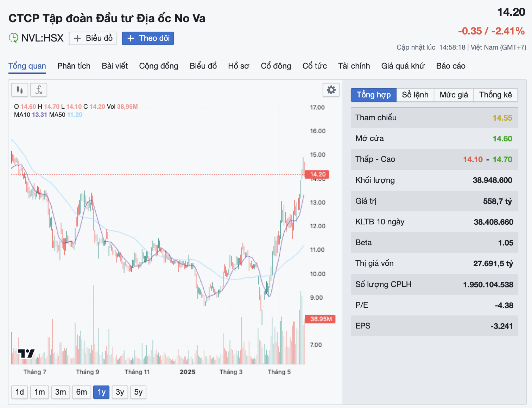The width and height of the screenshot is (532, 408).
Task: Open the Phân tích tab
Action: (x=74, y=66)
